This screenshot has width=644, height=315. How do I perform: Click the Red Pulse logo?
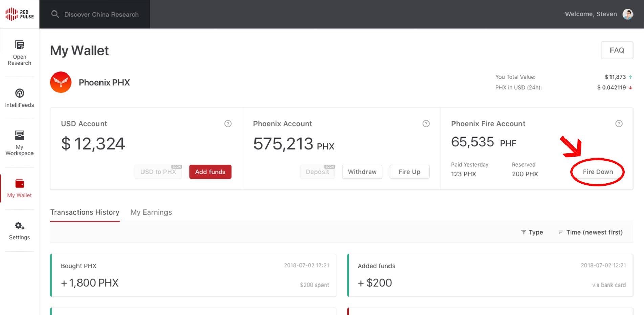pyautogui.click(x=20, y=14)
